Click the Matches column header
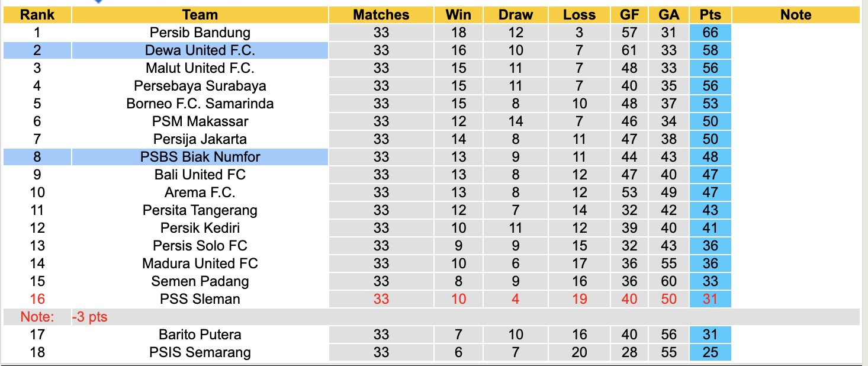Screen dimensions: 868x366 (x=381, y=15)
